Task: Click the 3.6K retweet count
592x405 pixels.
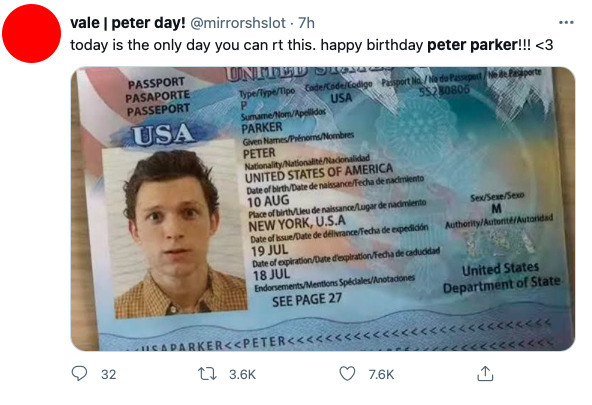Action: 242,374
